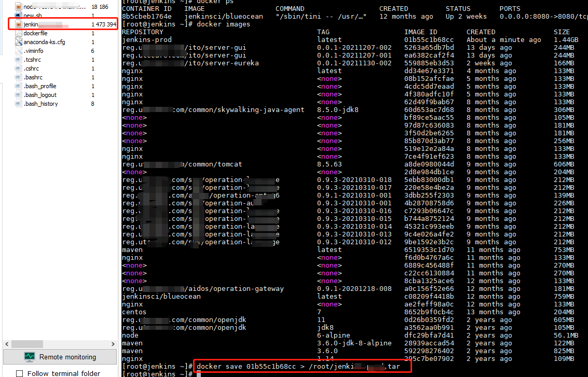Click the centos repository name
Screen dimensions: 588x377
[x=134, y=312]
